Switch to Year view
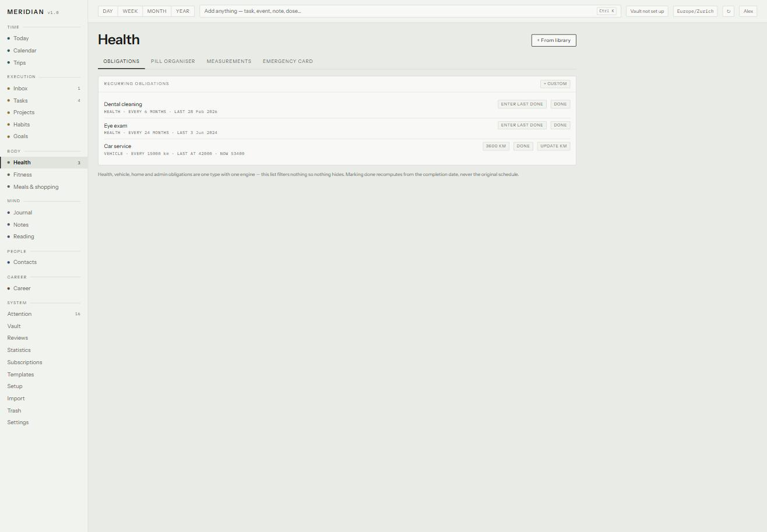 (182, 11)
